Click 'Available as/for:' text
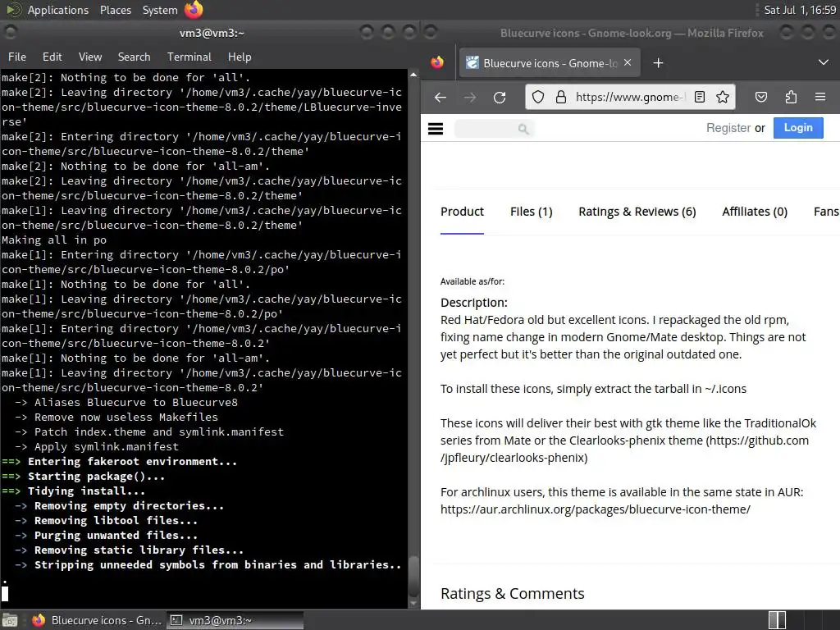Viewport: 840px width, 630px height. (472, 281)
